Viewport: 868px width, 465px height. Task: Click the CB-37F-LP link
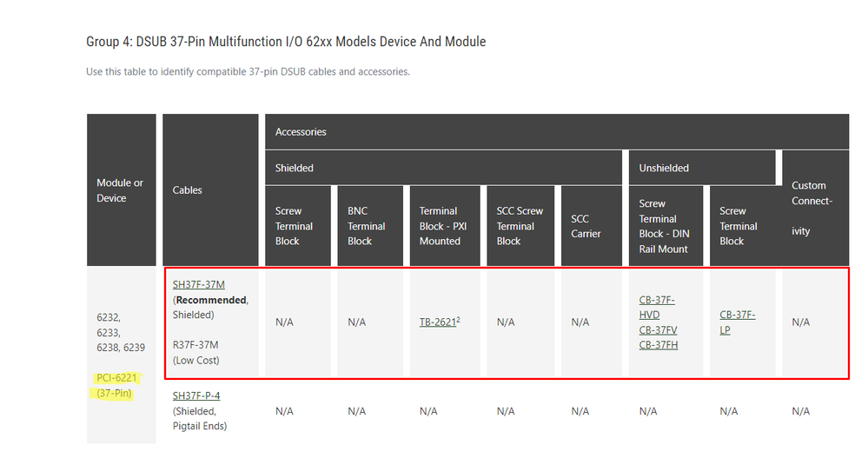click(737, 322)
